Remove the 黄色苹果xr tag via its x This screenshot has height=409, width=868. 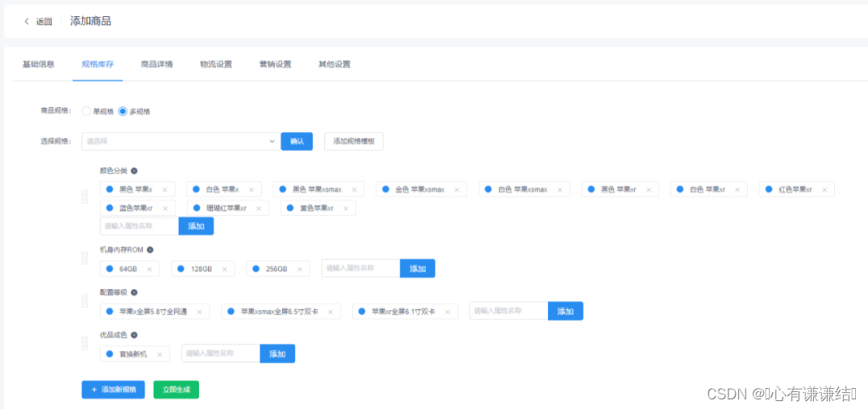[346, 209]
